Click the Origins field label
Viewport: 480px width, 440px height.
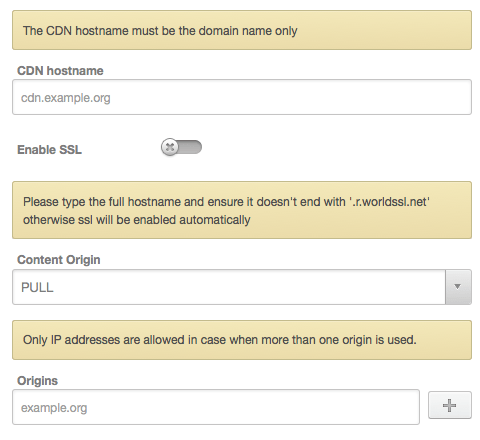coord(37,381)
